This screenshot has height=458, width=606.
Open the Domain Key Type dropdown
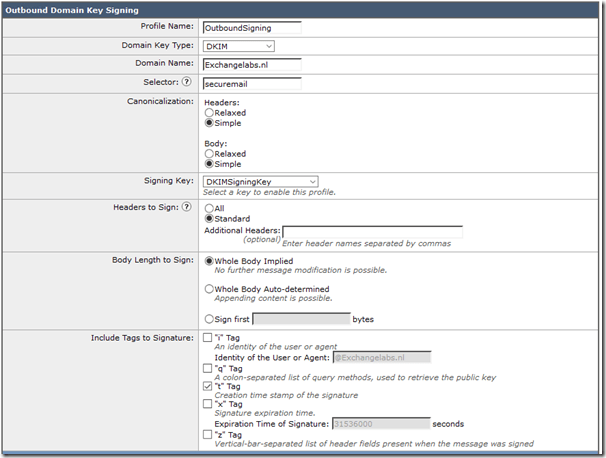click(x=238, y=46)
